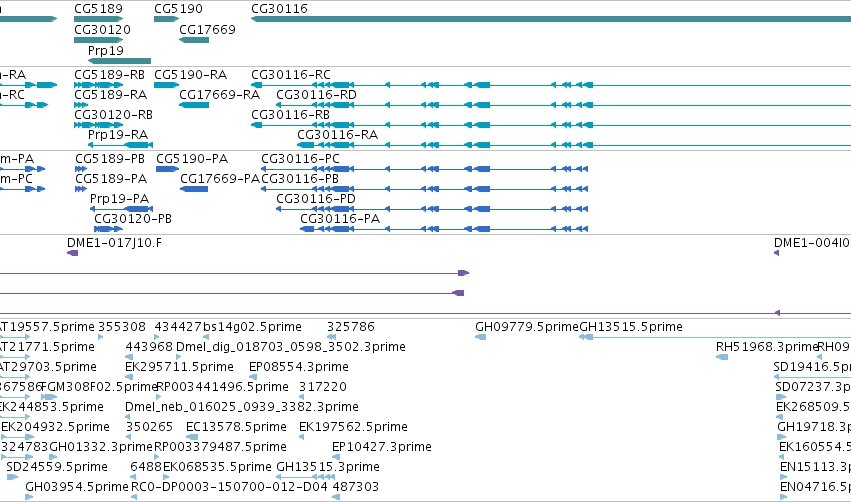Click EST EK295711.5prime label
851x502 pixels.
[180, 366]
